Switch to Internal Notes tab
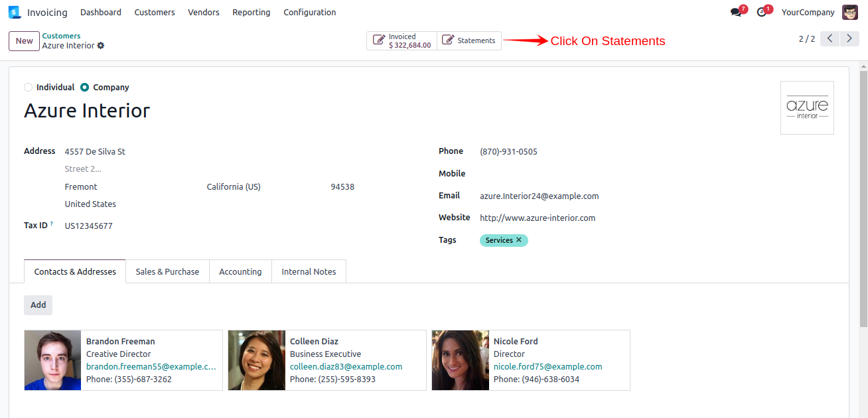Screen dimensions: 868x418 (x=309, y=271)
